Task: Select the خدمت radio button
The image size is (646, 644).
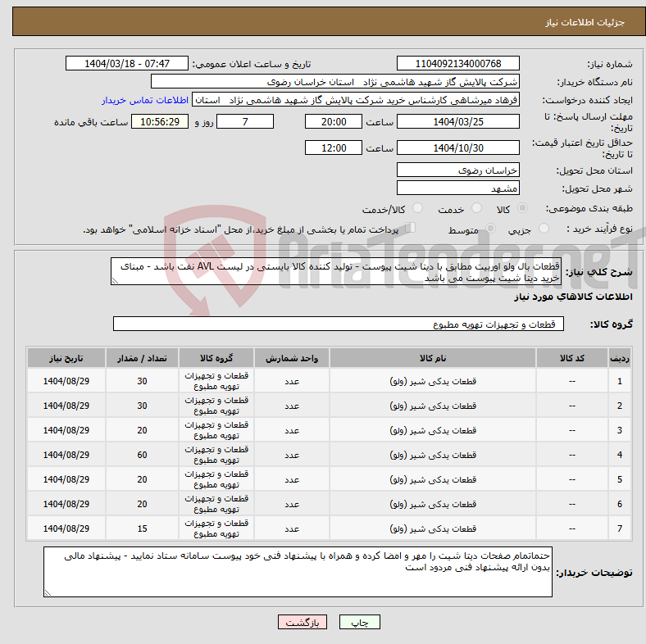Action: (476, 208)
